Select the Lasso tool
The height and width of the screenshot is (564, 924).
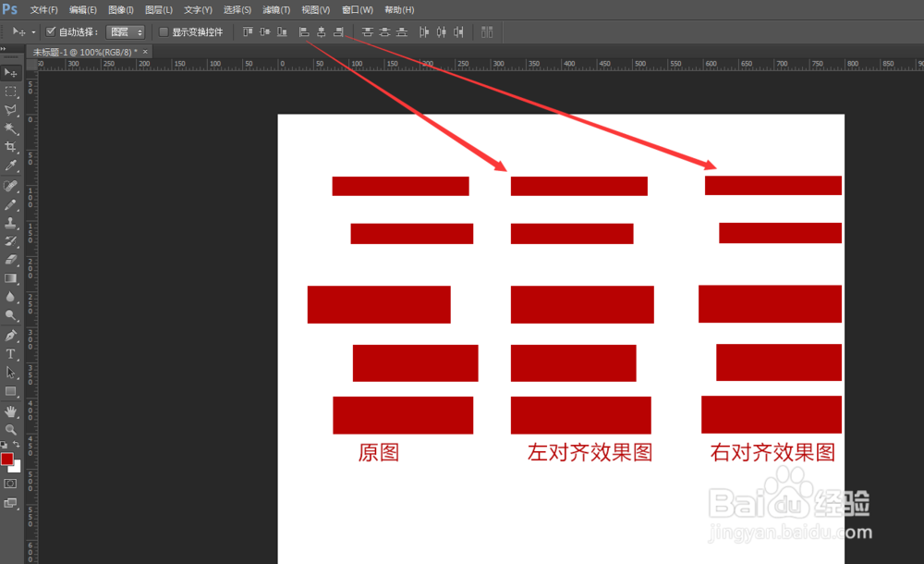(x=11, y=111)
